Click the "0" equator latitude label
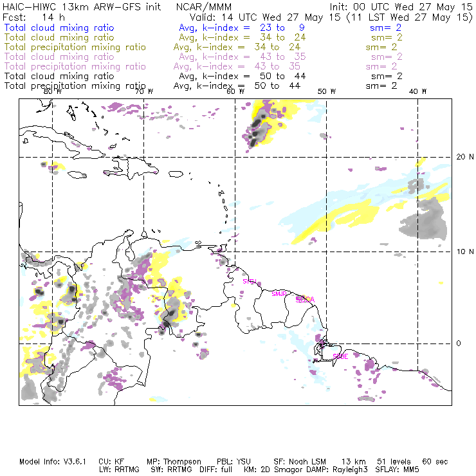Screen dimensions: 476x476 coord(459,343)
